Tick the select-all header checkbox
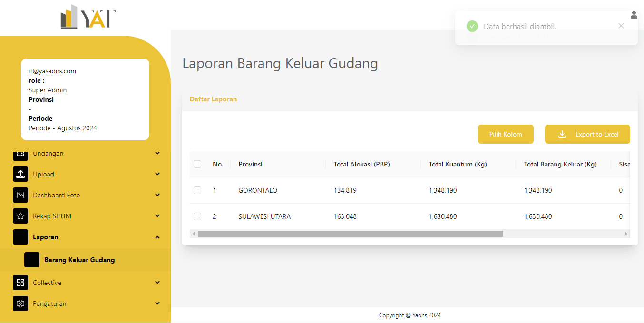644x323 pixels. [197, 164]
